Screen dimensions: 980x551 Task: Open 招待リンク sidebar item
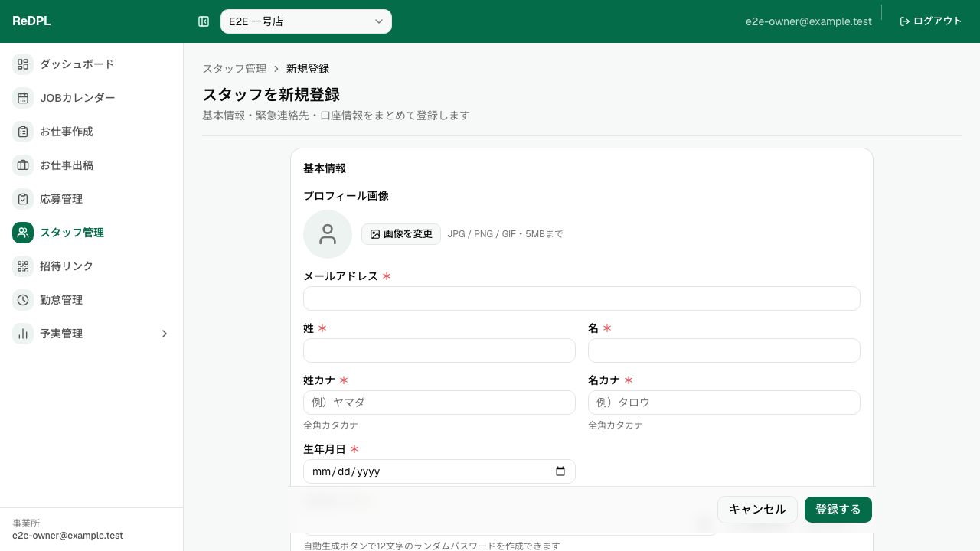click(92, 266)
